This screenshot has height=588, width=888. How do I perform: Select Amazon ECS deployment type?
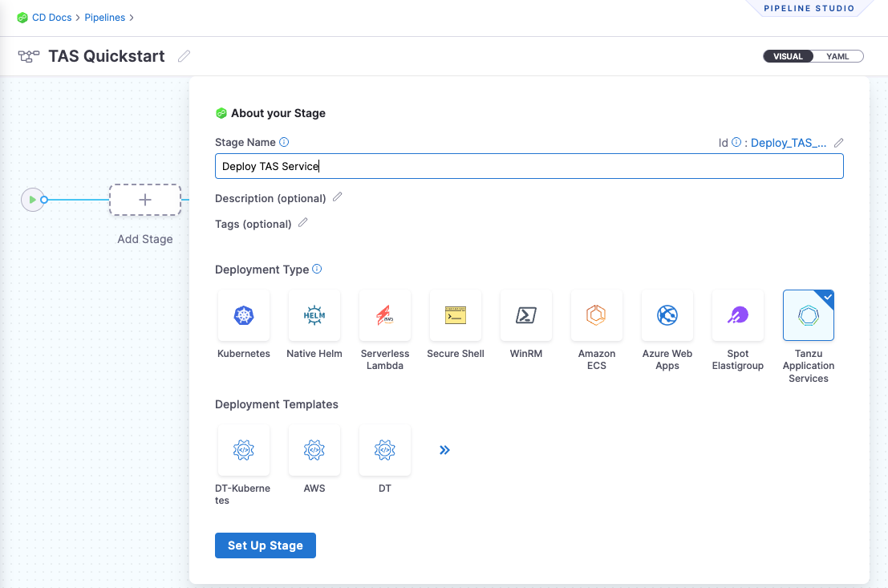[597, 316]
